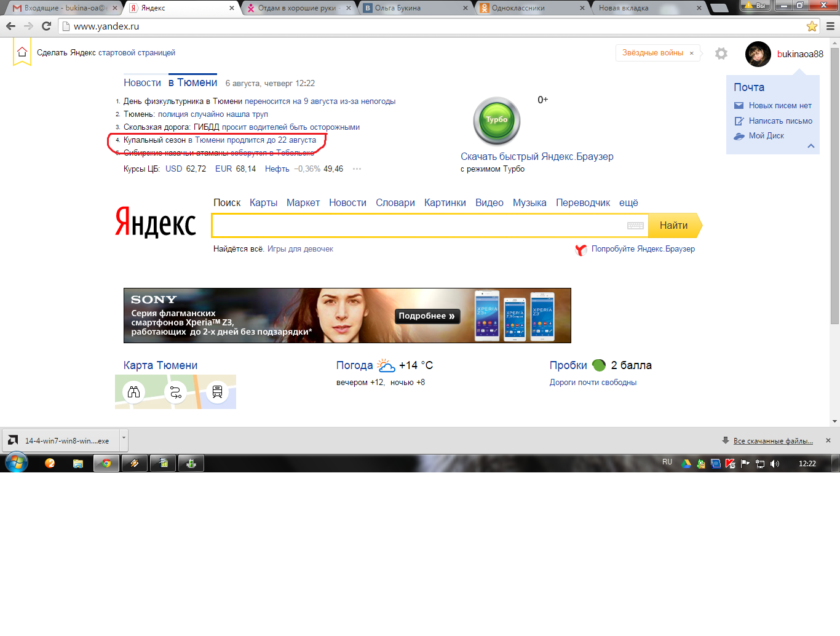The height and width of the screenshot is (636, 840).
Task: Switch to the в Тюмени news tab
Action: [192, 82]
